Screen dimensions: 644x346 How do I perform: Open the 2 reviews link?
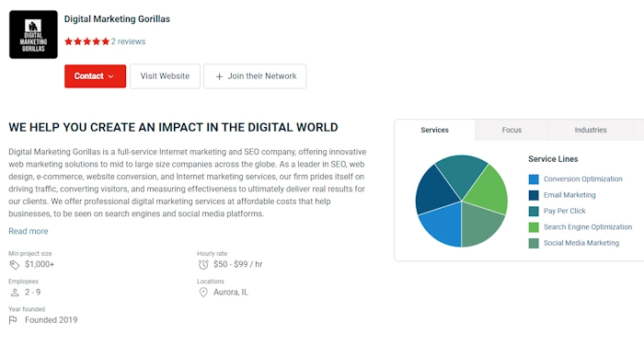coord(128,41)
